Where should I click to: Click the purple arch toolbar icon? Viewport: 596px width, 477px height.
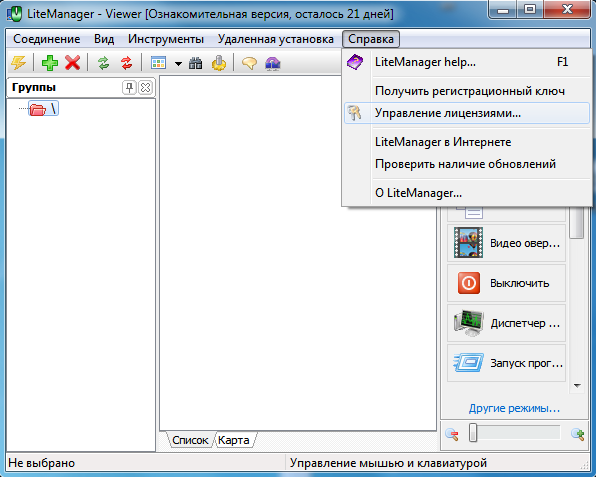coord(273,63)
